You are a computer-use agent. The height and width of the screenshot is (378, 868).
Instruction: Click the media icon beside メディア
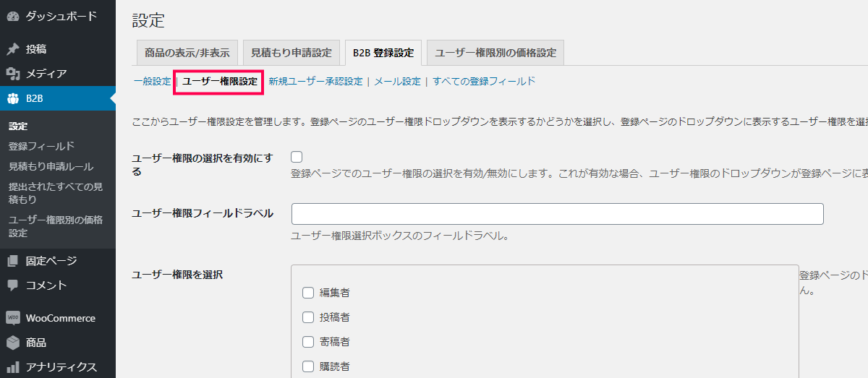click(13, 74)
